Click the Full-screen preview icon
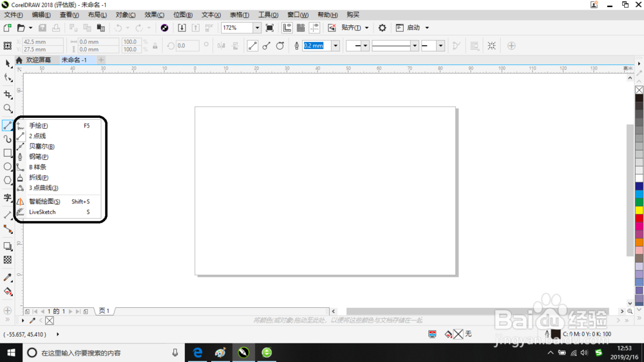Image resolution: width=644 pixels, height=362 pixels. pos(270,28)
